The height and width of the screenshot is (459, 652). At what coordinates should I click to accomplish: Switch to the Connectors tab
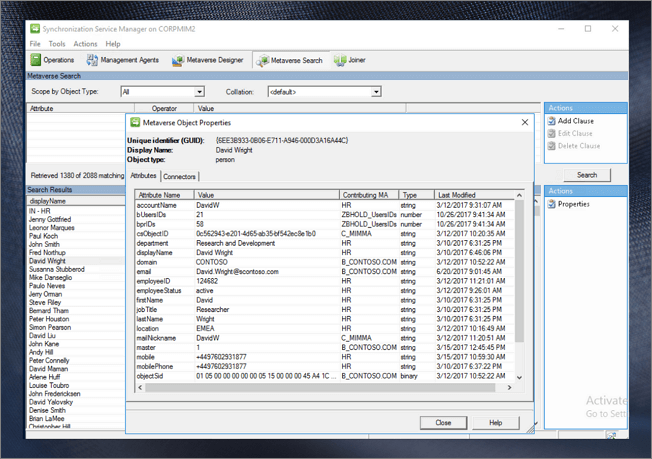coord(179,177)
